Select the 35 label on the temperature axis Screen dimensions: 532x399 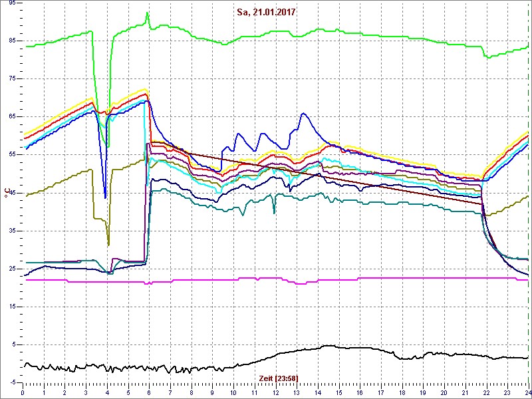tap(12, 231)
